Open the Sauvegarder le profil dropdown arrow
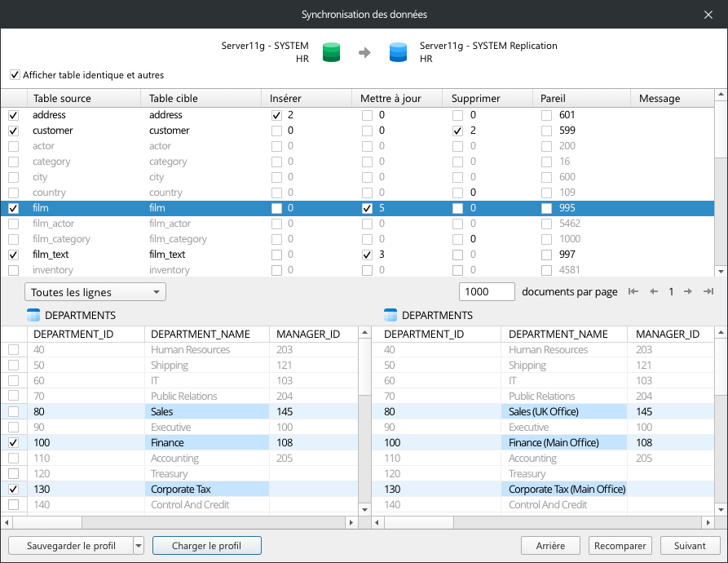Screen dimensions: 728x563 [139, 545]
